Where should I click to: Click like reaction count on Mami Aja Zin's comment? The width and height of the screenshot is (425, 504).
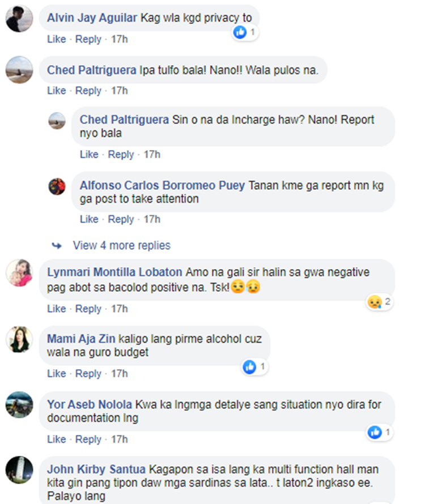[x=262, y=366]
